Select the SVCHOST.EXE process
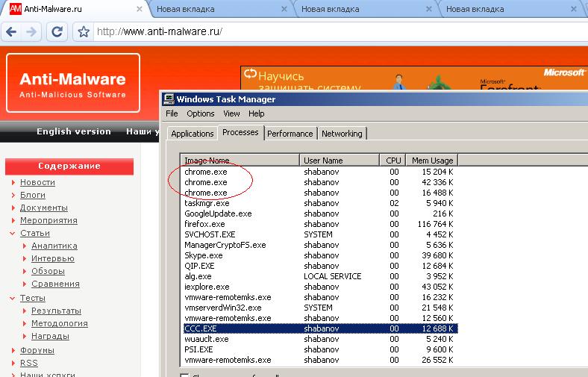This screenshot has width=588, height=377. pyautogui.click(x=320, y=234)
